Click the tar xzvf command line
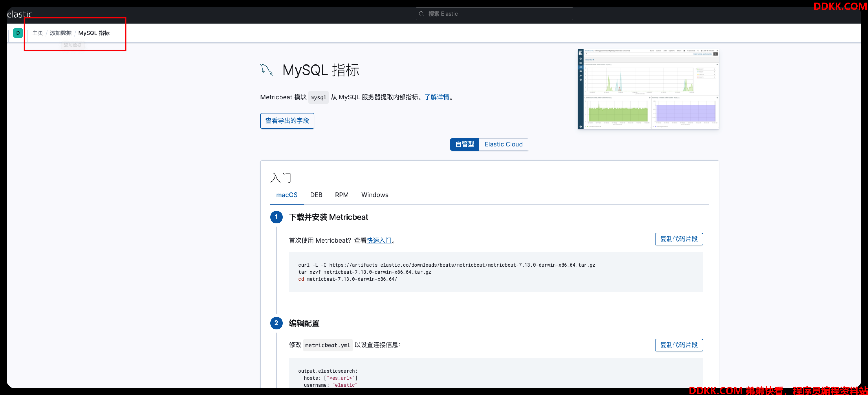Screen dimensions: 868x395 tap(365, 272)
